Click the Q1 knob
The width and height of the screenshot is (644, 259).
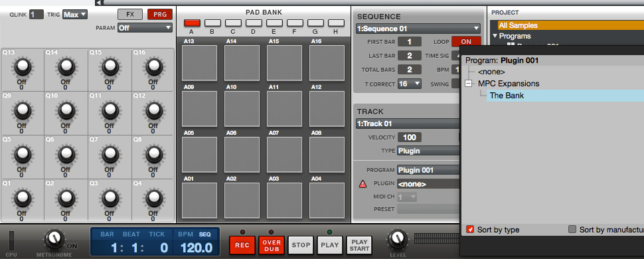click(x=23, y=198)
